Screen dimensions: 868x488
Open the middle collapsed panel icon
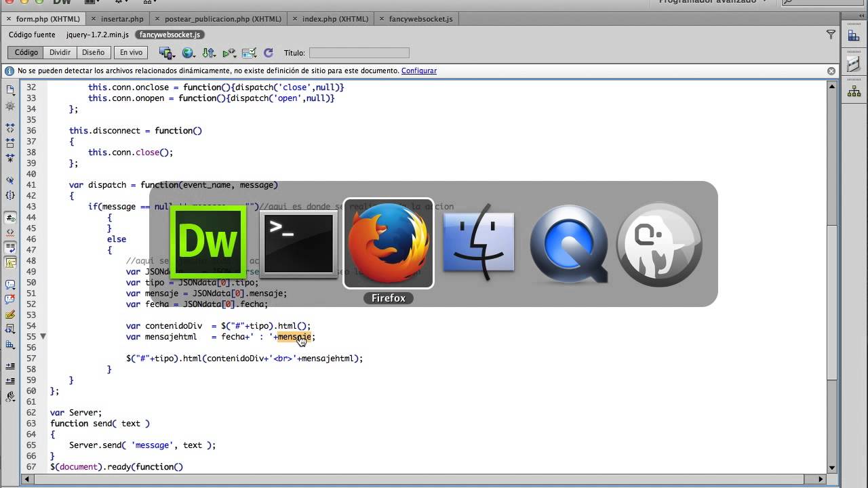854,64
